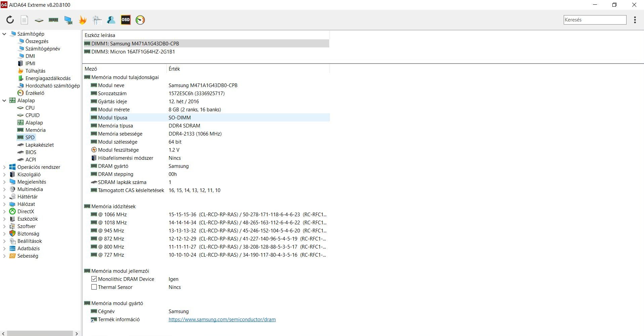Expand the DirectX tree node
The height and width of the screenshot is (336, 644).
(x=4, y=212)
